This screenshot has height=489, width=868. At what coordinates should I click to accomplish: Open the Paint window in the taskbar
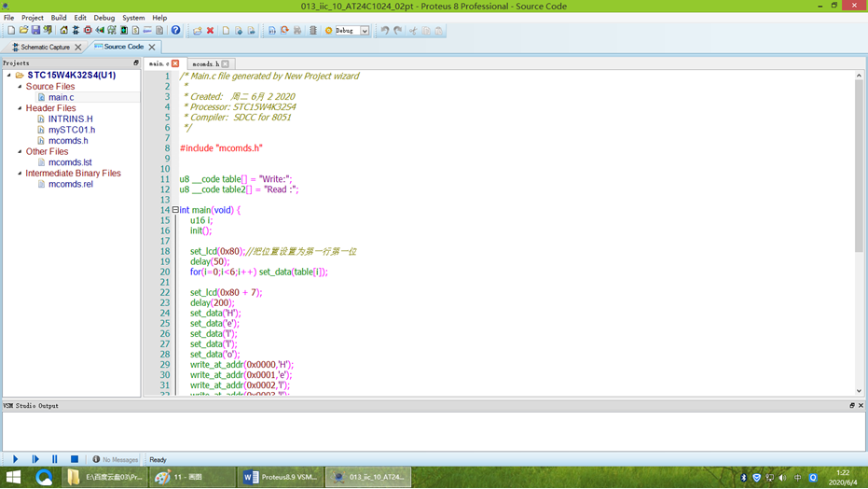(x=191, y=477)
